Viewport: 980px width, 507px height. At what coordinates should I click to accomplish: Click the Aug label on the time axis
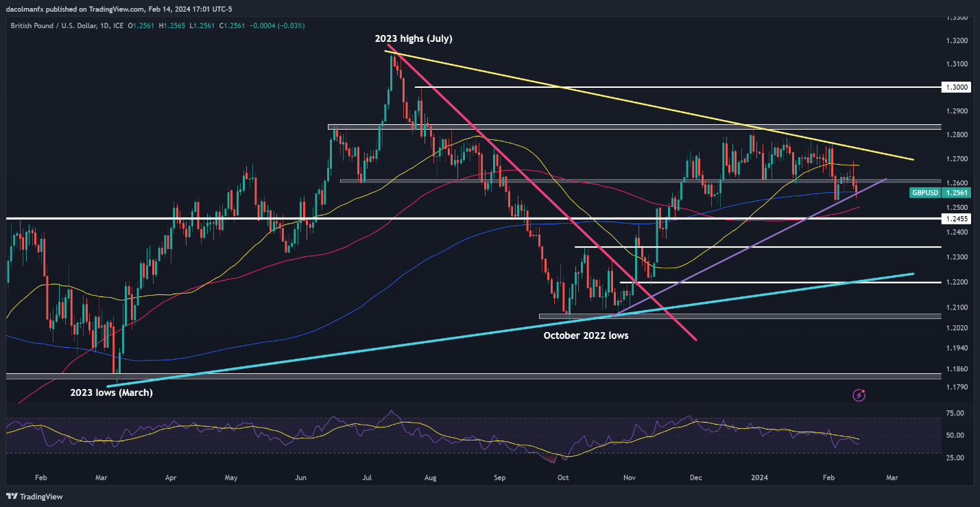(x=430, y=477)
